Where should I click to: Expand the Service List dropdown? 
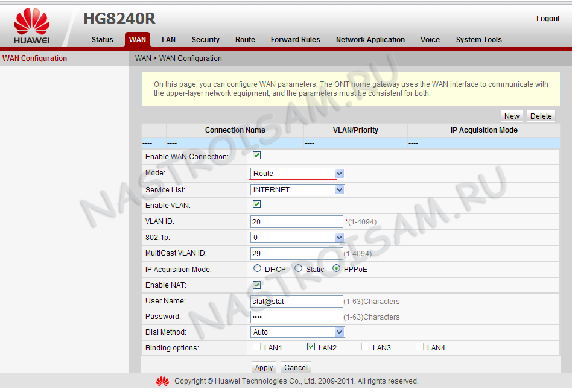297,190
